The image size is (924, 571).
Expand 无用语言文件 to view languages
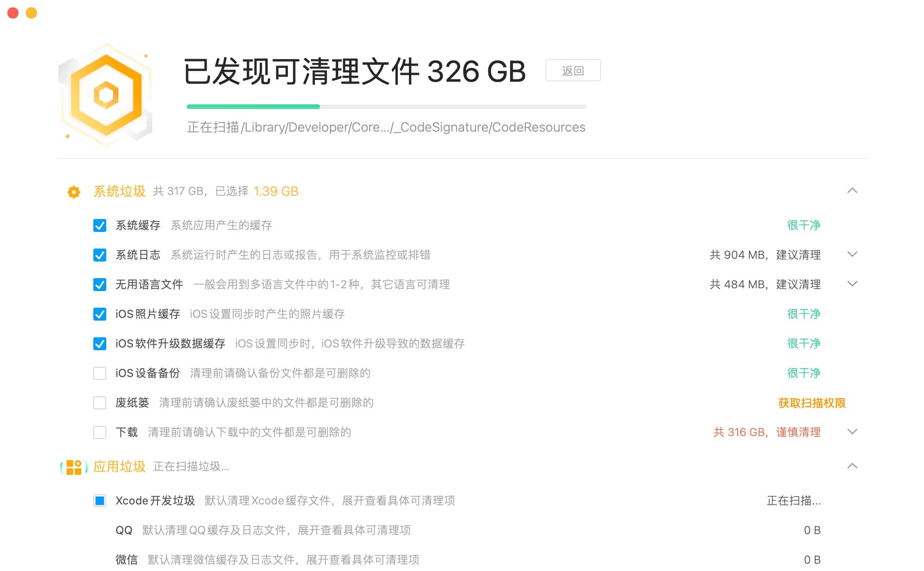[x=853, y=284]
